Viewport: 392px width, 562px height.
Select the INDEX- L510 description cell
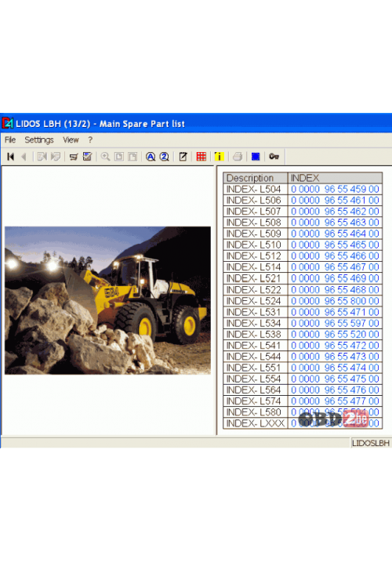tap(256, 245)
